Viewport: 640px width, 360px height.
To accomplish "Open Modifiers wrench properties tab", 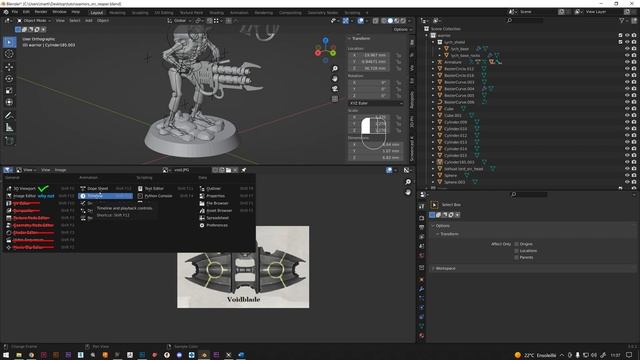I will pos(422,289).
